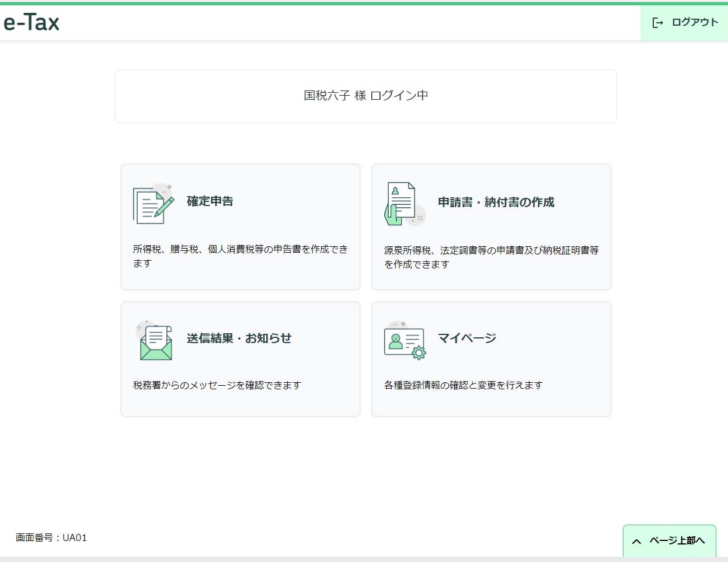This screenshot has height=562, width=728.
Task: Open the マイページ card
Action: [491, 359]
